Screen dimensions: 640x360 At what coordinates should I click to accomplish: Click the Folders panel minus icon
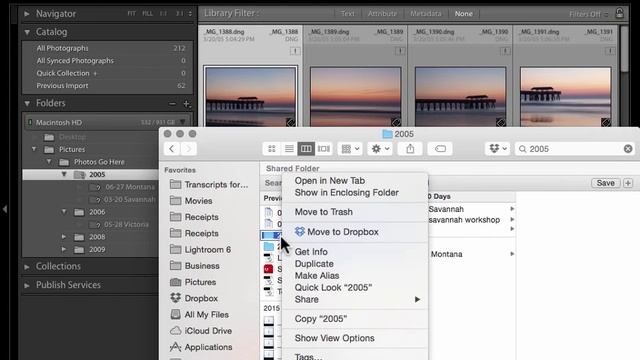point(172,104)
